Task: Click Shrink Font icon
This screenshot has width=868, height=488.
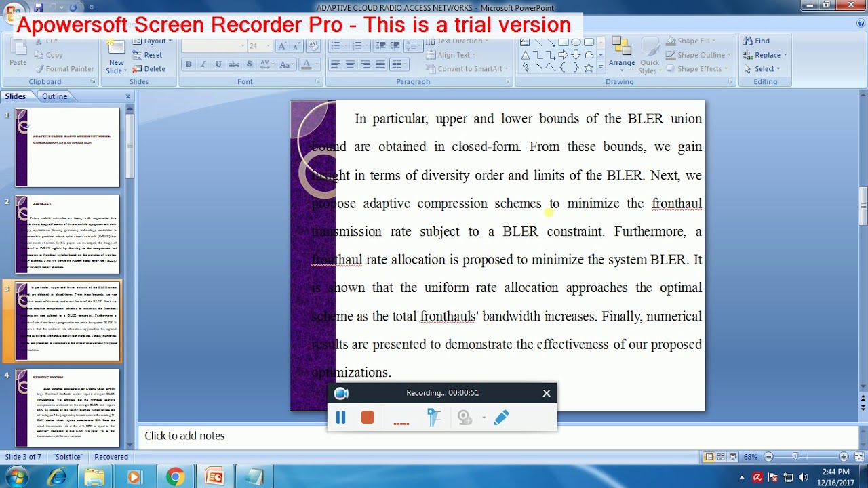Action: click(x=297, y=45)
